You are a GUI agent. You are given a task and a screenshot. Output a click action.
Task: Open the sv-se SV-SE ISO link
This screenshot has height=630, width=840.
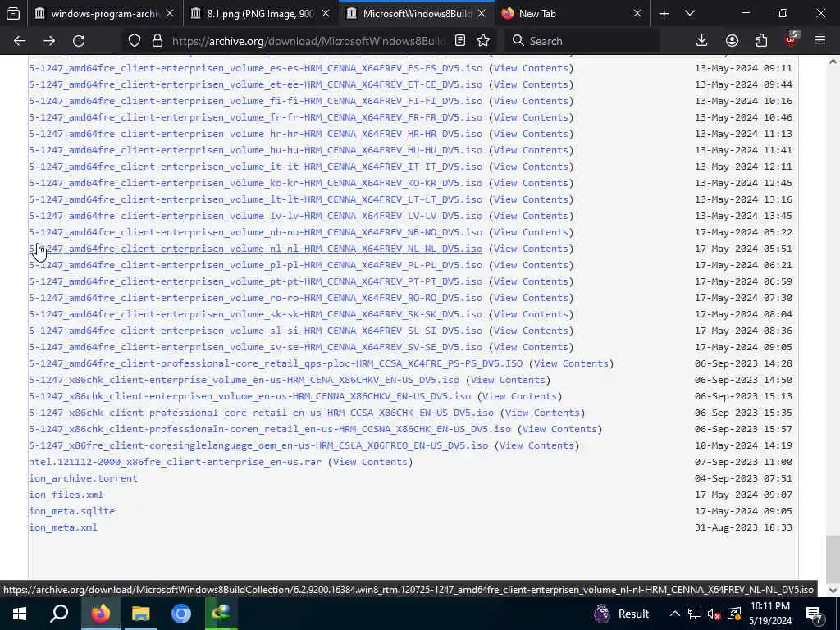256,347
